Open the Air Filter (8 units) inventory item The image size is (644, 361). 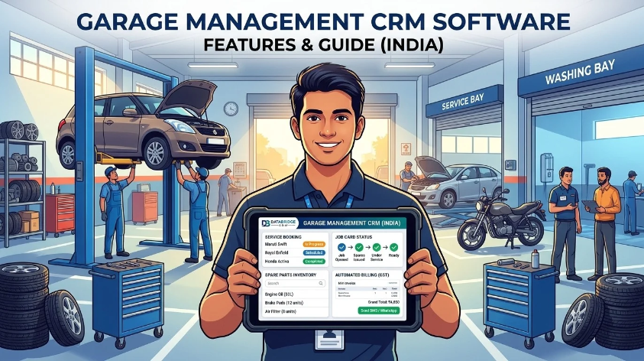[296, 311]
